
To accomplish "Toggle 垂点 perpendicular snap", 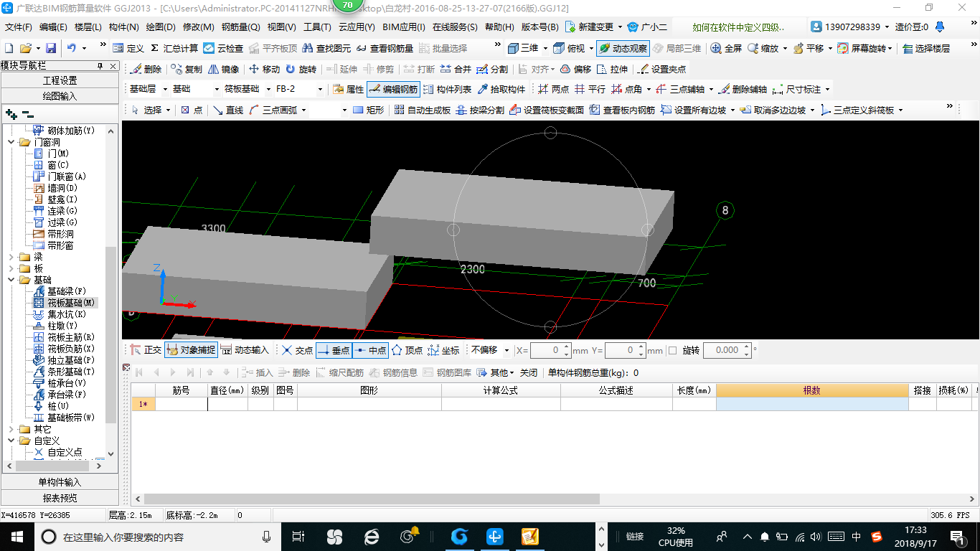I will pos(334,350).
